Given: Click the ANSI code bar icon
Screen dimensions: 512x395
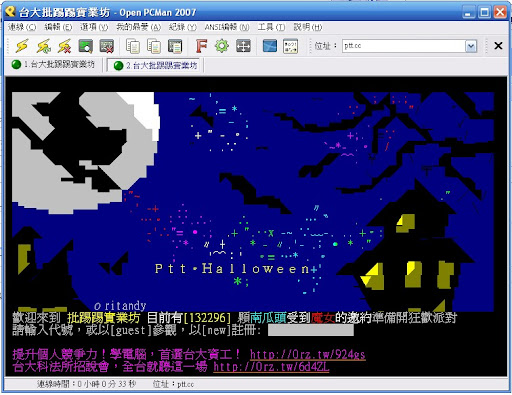Looking at the screenshot, I should tap(290, 46).
